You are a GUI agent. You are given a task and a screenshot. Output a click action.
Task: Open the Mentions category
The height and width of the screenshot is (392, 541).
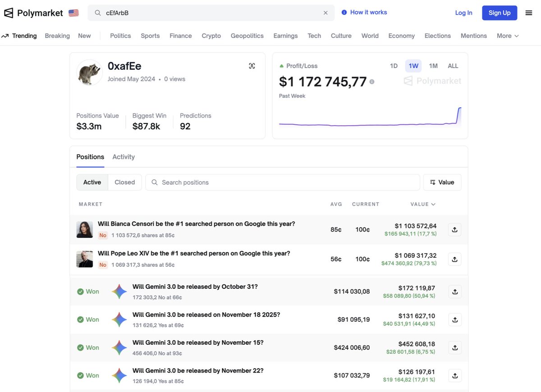tap(474, 36)
